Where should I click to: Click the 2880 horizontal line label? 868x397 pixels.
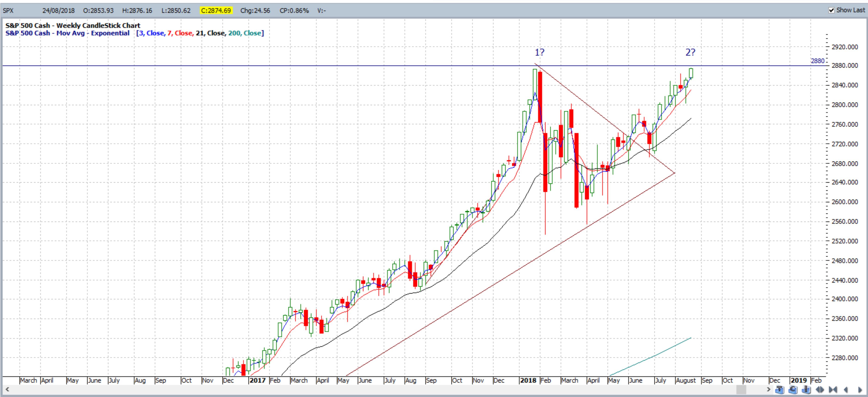click(x=817, y=61)
